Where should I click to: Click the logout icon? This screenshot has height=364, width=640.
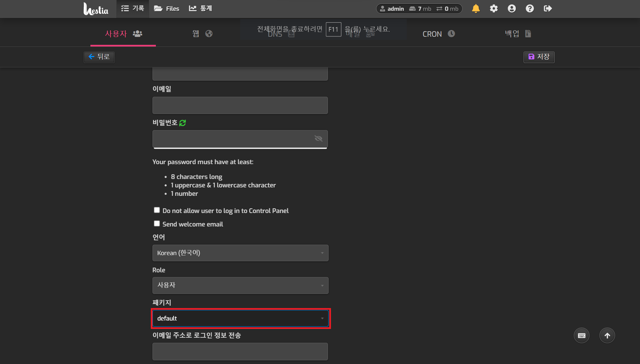[547, 8]
